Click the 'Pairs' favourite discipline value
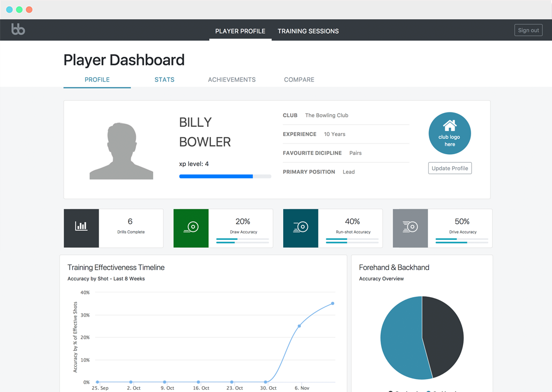This screenshot has width=552, height=392. [x=355, y=153]
